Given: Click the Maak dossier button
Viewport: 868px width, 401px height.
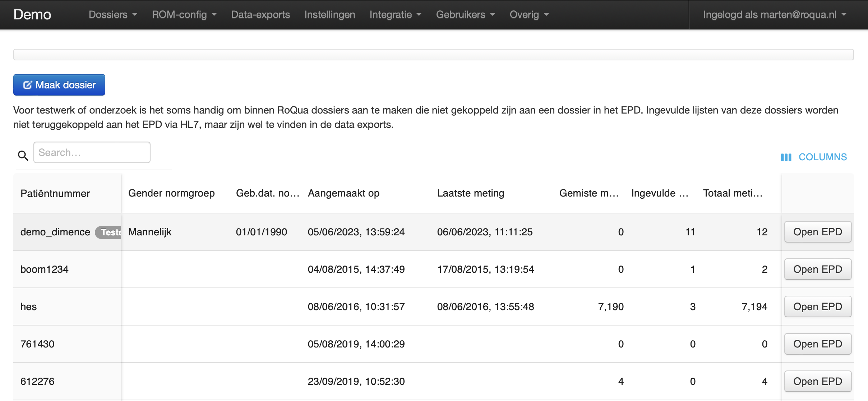Looking at the screenshot, I should click(59, 85).
